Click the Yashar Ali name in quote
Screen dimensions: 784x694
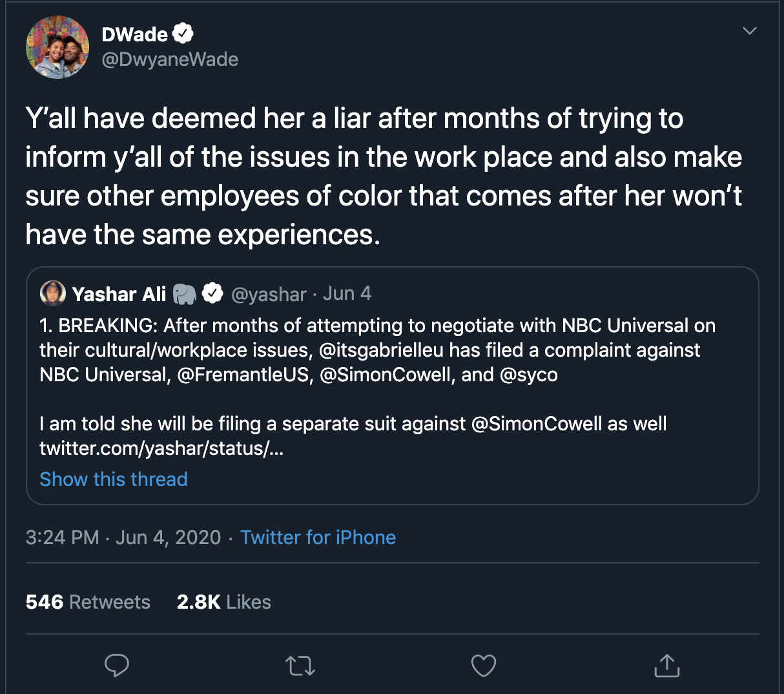(119, 294)
